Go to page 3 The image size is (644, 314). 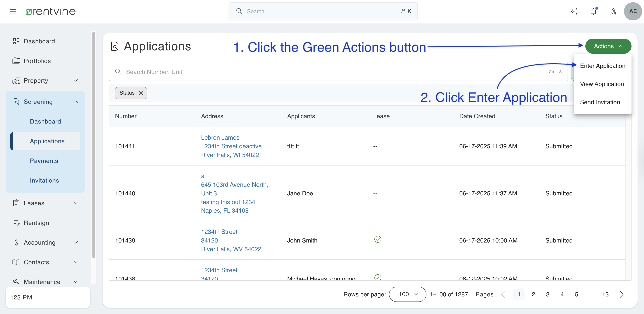[548, 294]
